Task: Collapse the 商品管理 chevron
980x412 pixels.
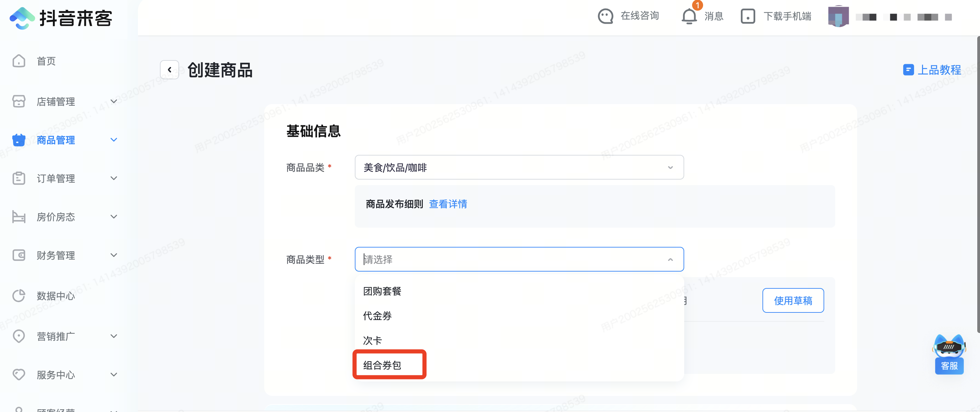Action: click(113, 140)
